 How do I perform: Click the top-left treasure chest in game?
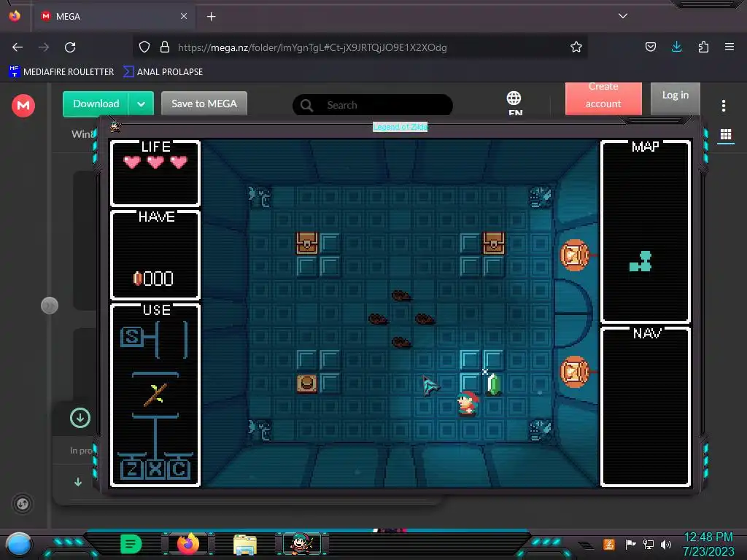pos(307,243)
